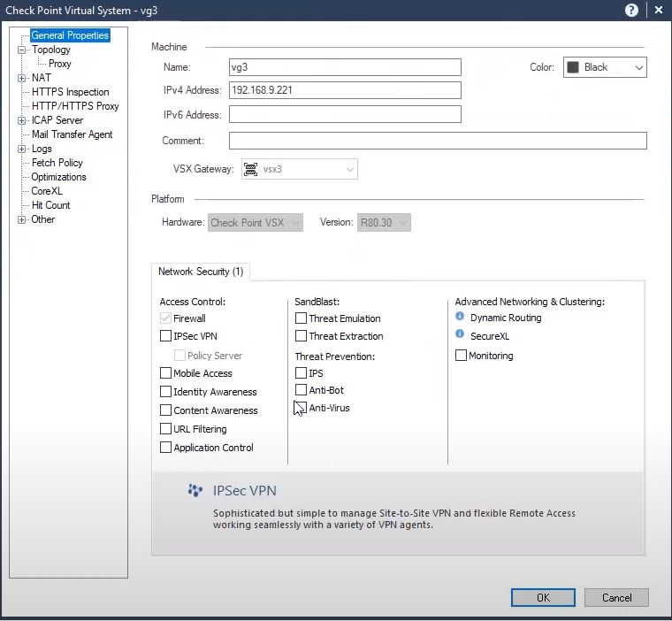The width and height of the screenshot is (672, 621).
Task: Click the SecureXL label
Action: coord(490,336)
